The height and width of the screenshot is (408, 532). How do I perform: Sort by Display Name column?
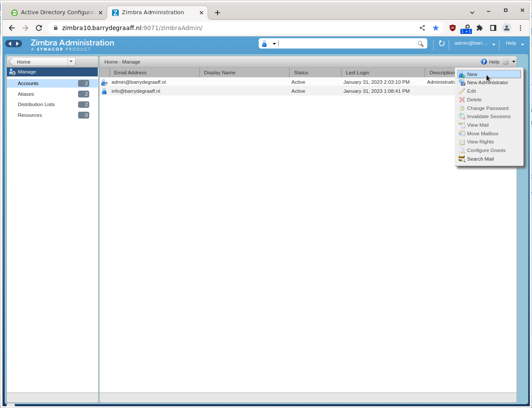245,73
